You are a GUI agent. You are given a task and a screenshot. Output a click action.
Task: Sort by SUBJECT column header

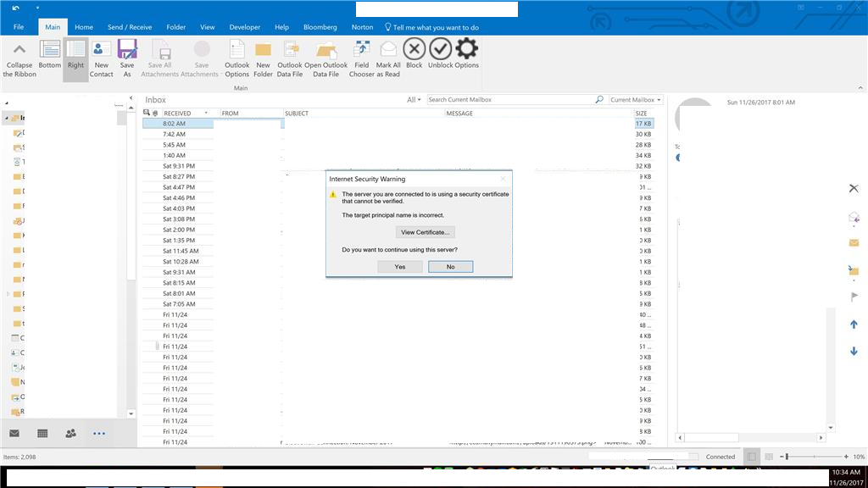[364, 113]
